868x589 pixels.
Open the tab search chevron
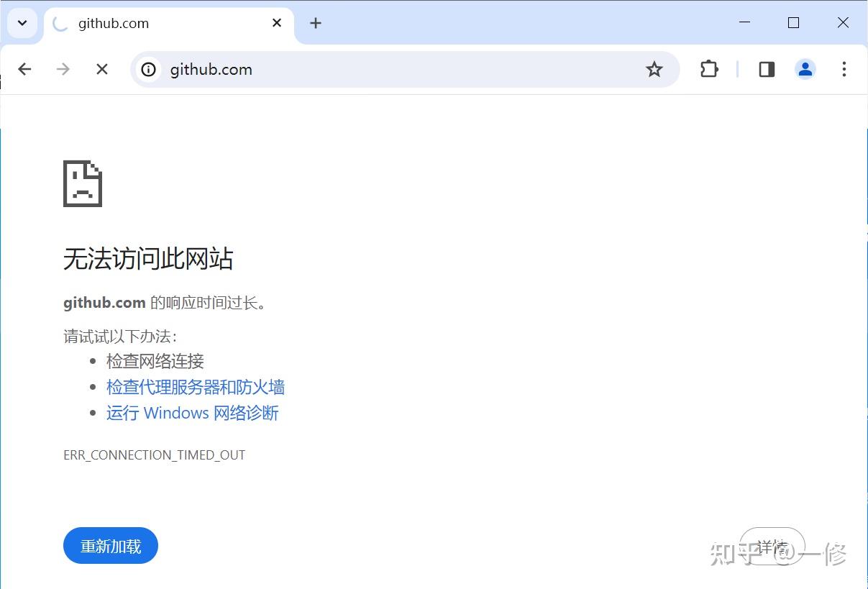(x=22, y=22)
